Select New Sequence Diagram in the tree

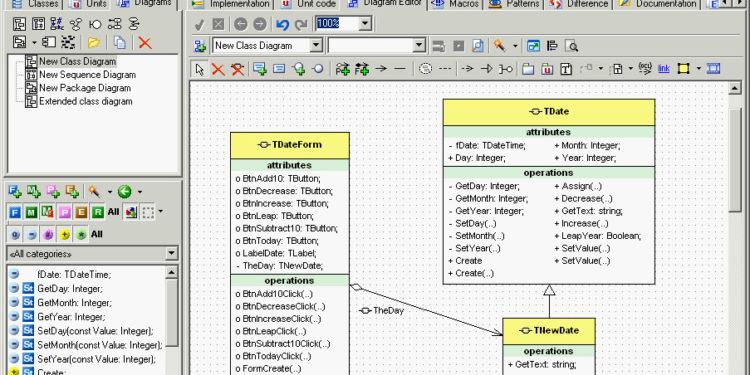point(87,75)
